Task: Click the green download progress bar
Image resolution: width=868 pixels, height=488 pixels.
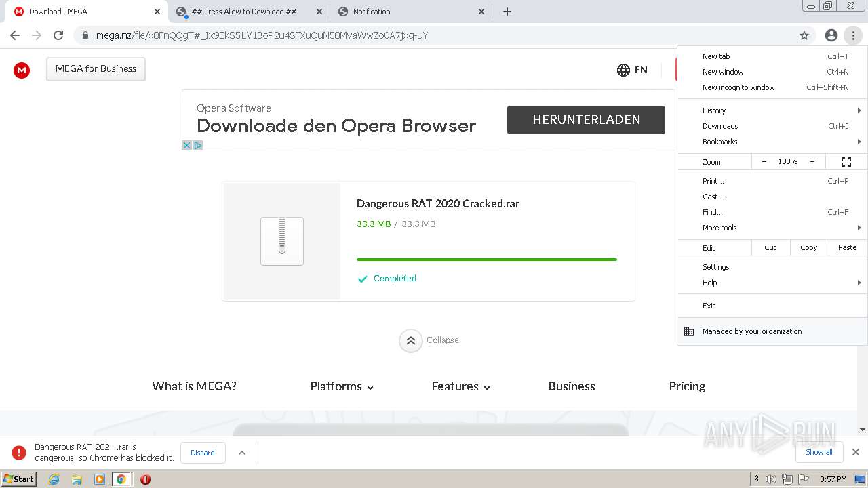Action: [487, 260]
